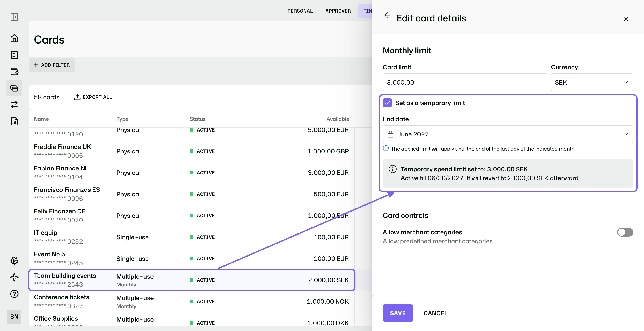The height and width of the screenshot is (331, 644).
Task: Click the info icon in temporary spend limit notice
Action: 392,169
